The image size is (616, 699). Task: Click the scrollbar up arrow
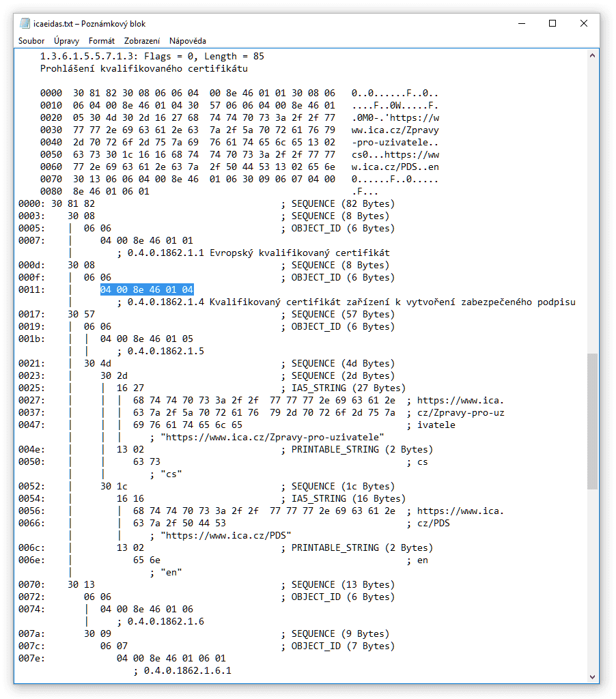coord(592,56)
